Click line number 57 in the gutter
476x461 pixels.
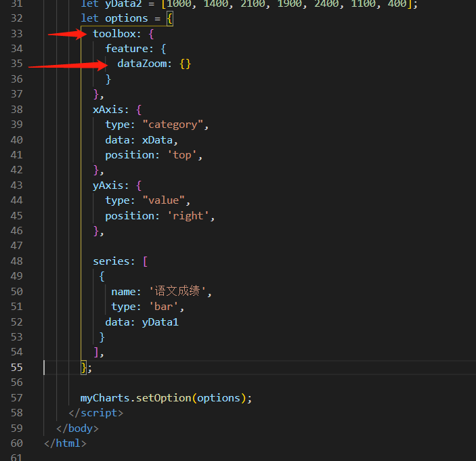point(17,398)
